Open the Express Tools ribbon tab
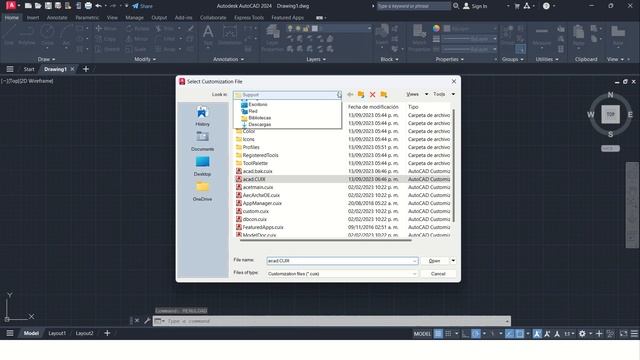Viewport: 640px width, 360px height. [249, 18]
